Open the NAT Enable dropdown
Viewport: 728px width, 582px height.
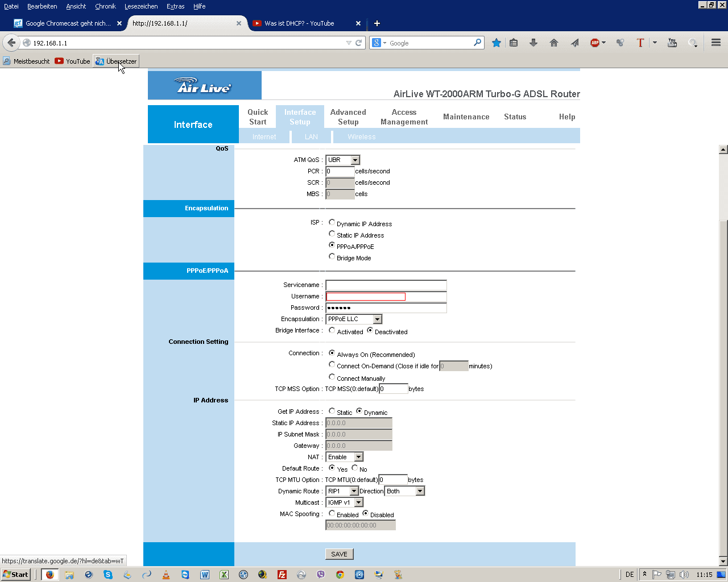(345, 457)
